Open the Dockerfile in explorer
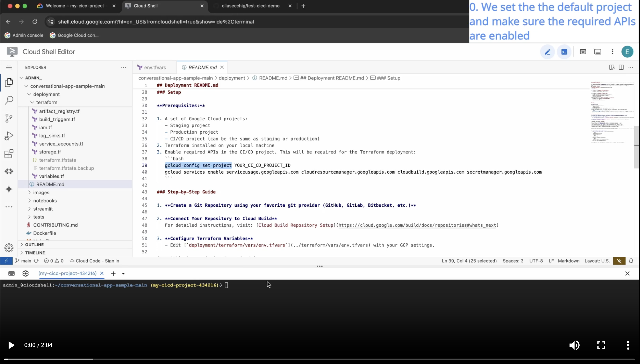The image size is (640, 364). [x=45, y=233]
